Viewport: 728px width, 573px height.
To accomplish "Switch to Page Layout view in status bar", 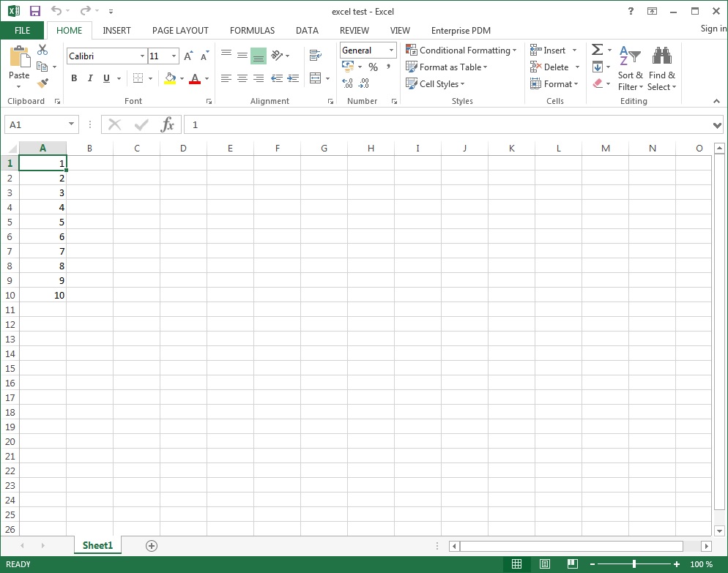I will coord(545,564).
